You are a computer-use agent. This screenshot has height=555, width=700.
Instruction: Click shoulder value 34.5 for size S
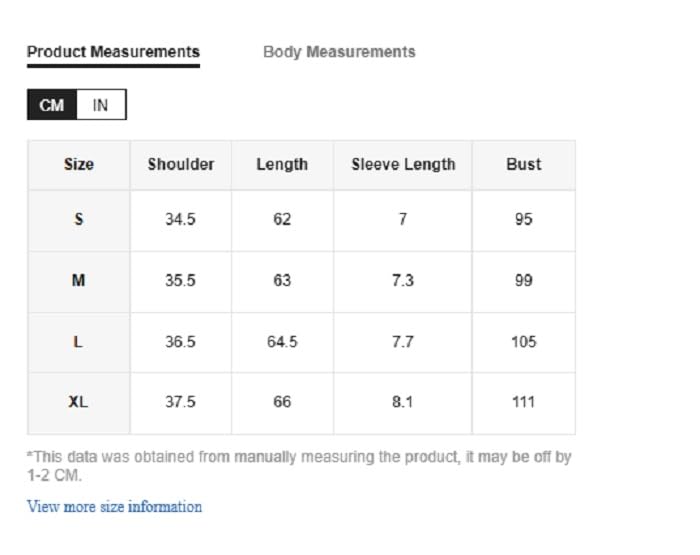click(x=181, y=220)
